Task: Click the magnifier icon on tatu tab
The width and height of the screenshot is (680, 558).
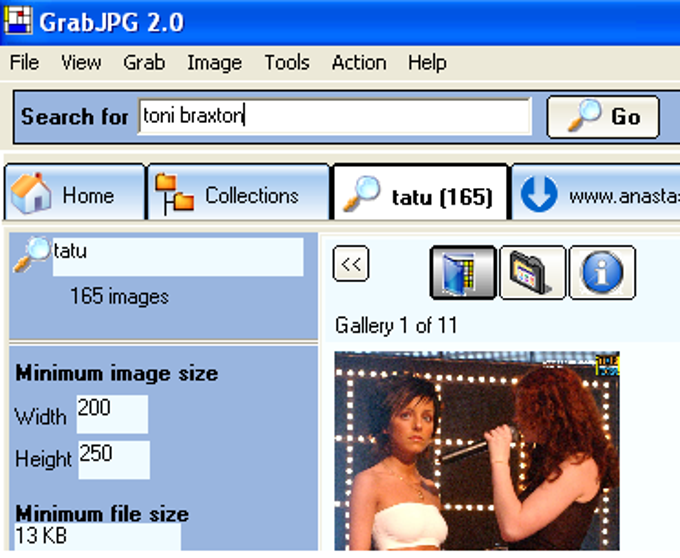Action: pos(361,193)
